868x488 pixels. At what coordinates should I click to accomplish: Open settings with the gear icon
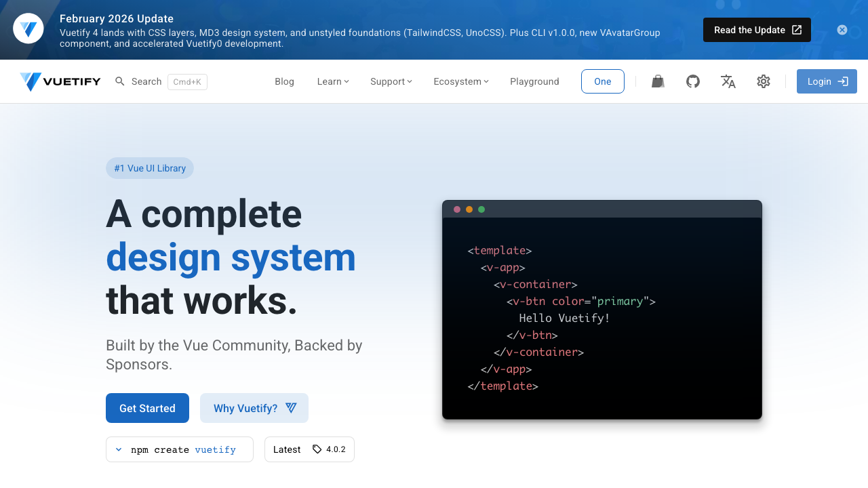point(764,81)
